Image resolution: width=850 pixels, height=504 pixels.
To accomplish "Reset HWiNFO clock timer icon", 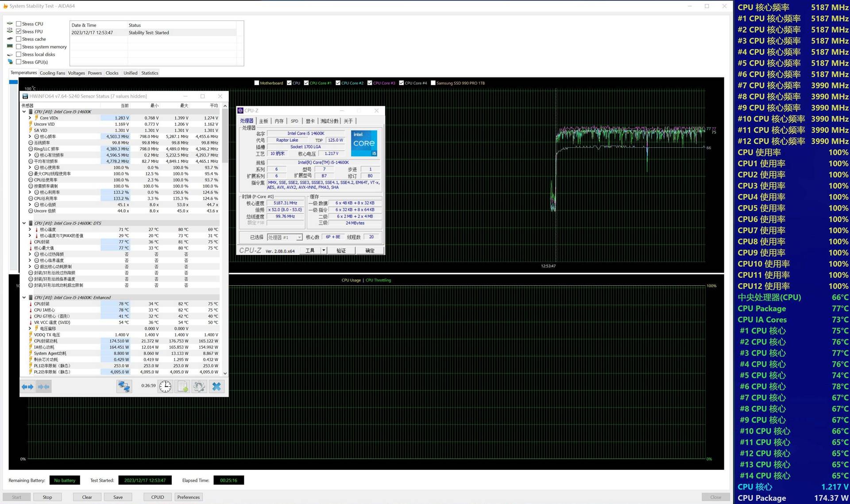I will (165, 386).
